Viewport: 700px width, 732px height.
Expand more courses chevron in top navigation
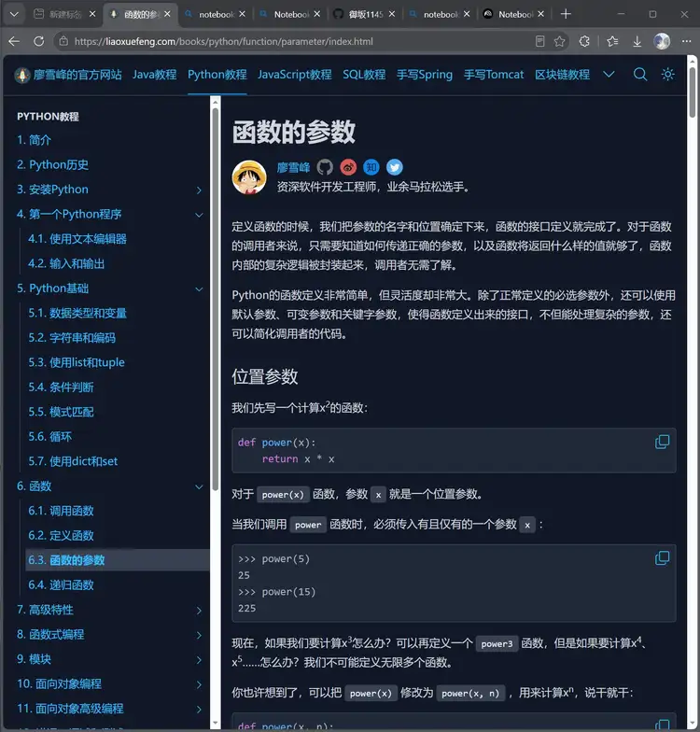pos(609,75)
